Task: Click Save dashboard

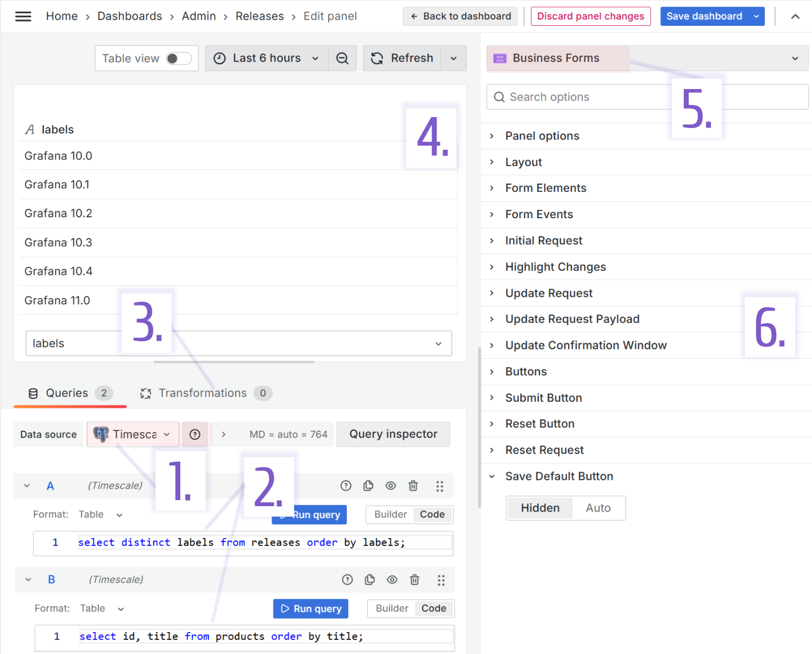Action: [704, 16]
